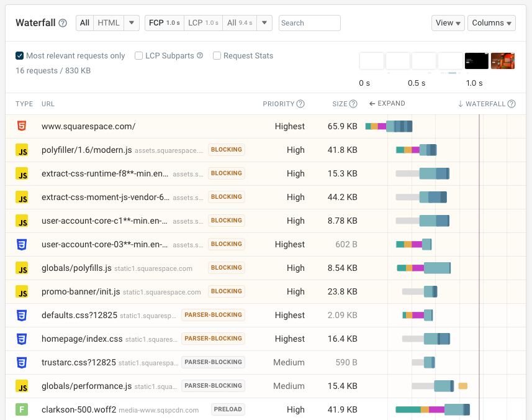Open the globals/performance.js request row

click(86, 386)
